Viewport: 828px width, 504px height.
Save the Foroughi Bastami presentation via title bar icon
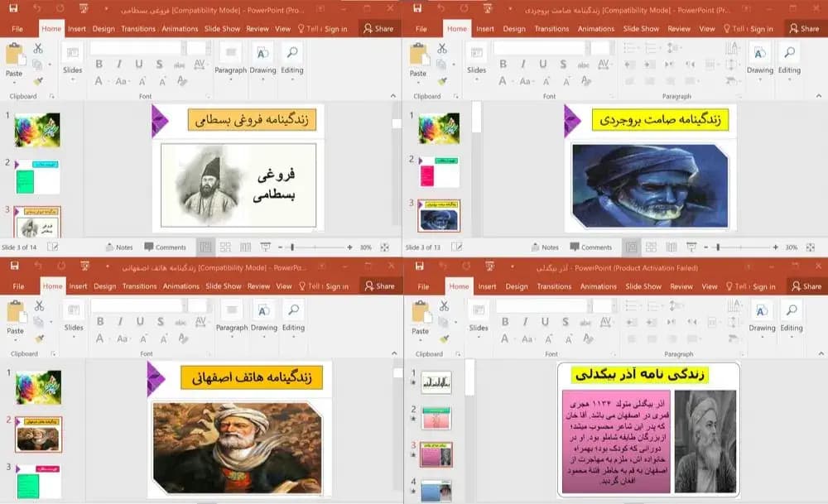[13, 8]
